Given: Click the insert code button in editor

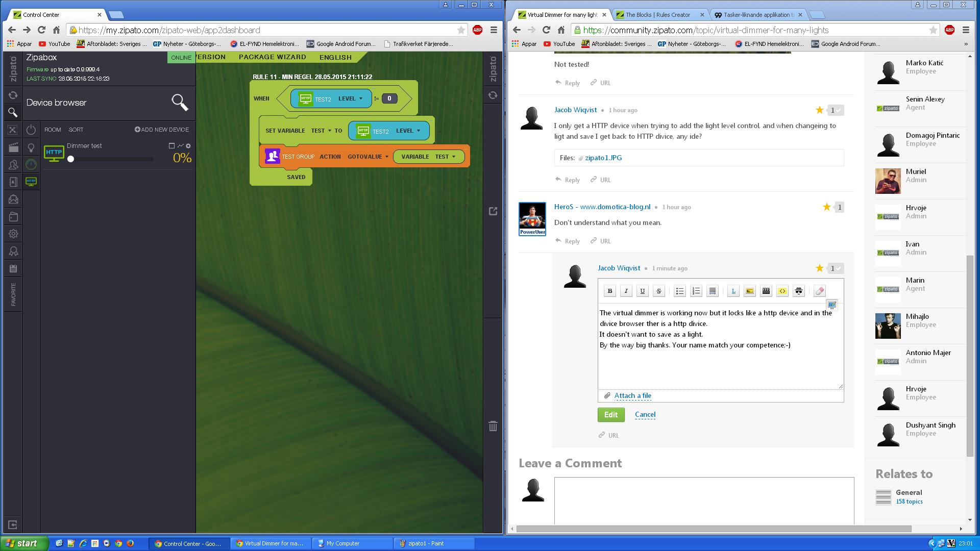Looking at the screenshot, I should 782,291.
